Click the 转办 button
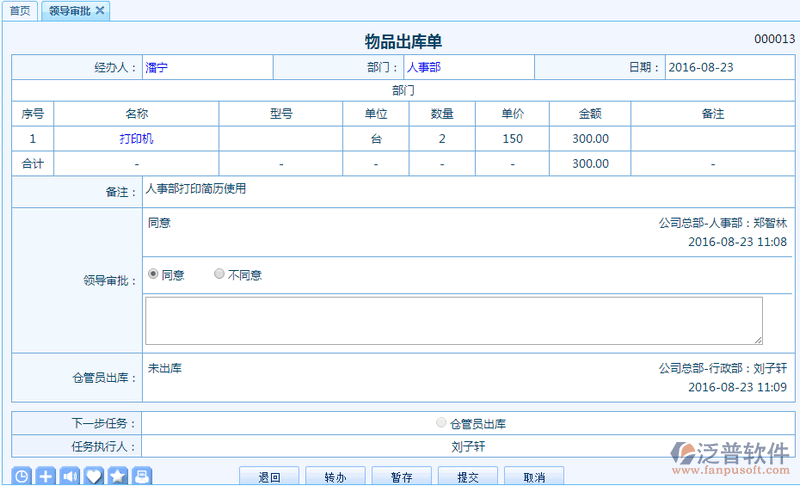The image size is (800, 486). [335, 477]
